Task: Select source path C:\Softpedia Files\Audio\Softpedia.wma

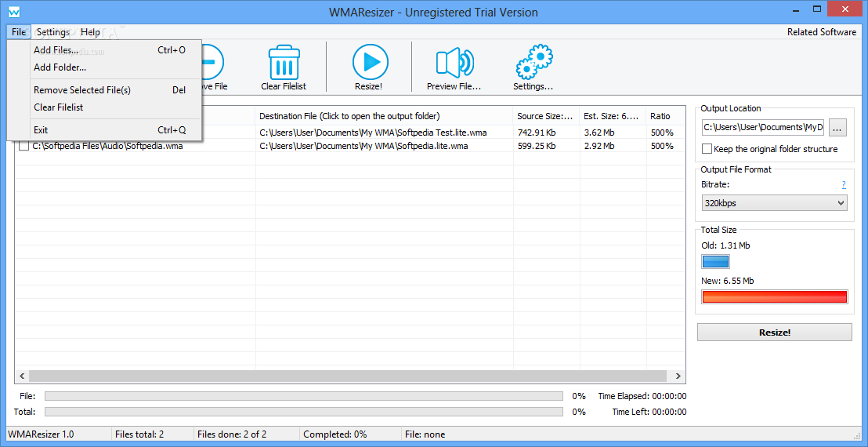Action: click(107, 146)
